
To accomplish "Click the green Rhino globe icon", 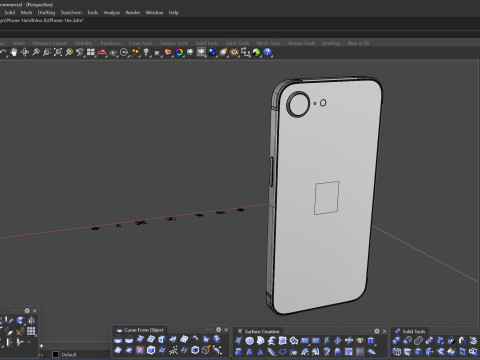I will click(x=256, y=52).
